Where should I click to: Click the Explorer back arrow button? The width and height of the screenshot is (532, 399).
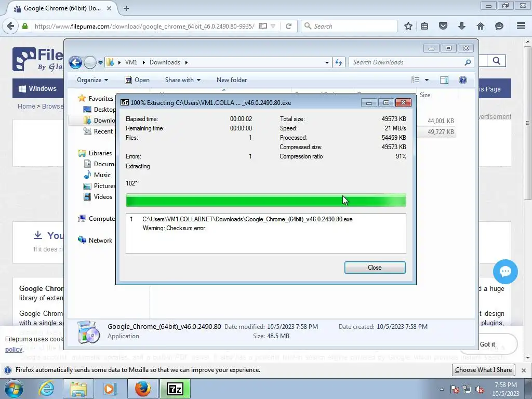coord(75,62)
